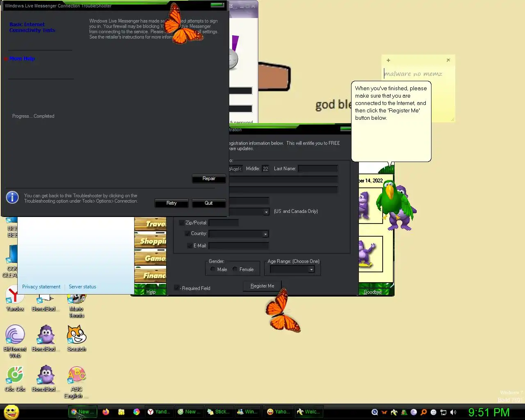Open the Server status link

[82, 287]
